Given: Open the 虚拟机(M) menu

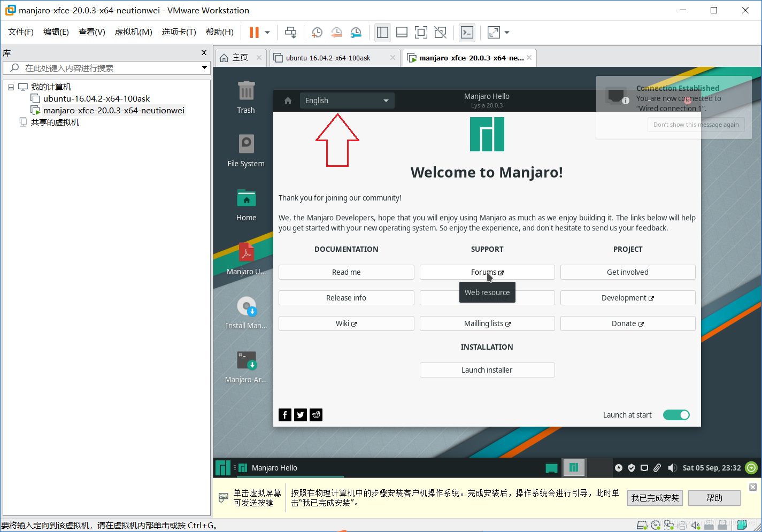Looking at the screenshot, I should (134, 32).
